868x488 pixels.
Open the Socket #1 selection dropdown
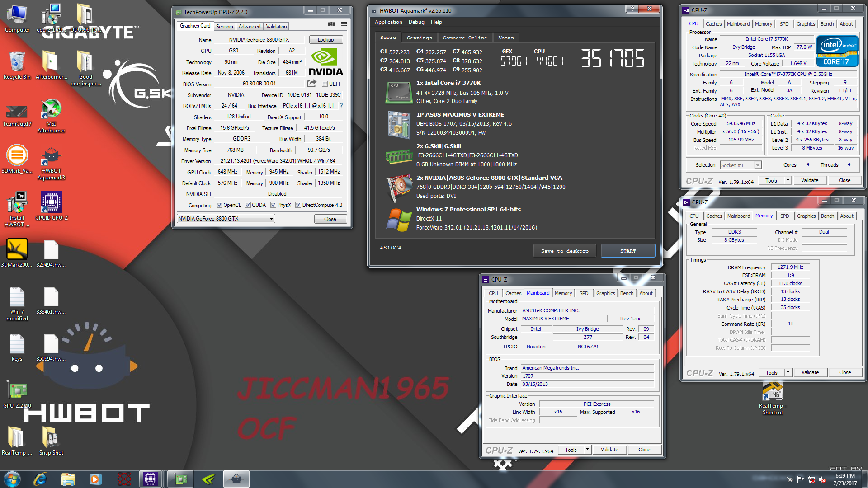coord(741,165)
